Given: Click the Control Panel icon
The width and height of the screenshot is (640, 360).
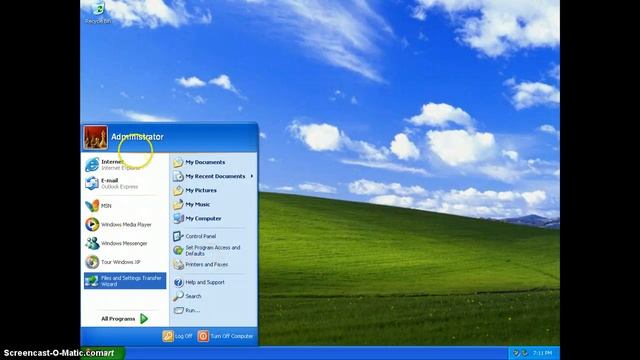Looking at the screenshot, I should [x=178, y=236].
